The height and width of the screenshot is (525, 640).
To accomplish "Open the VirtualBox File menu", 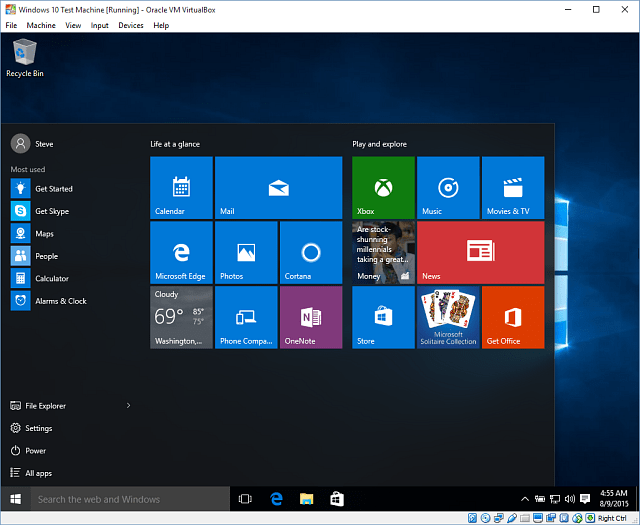I will click(11, 25).
